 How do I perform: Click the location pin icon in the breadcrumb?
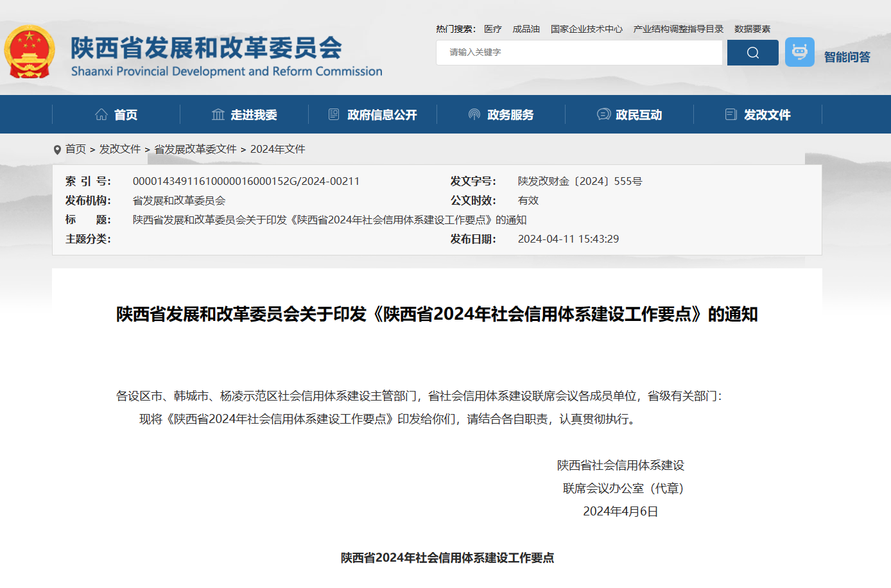click(56, 149)
